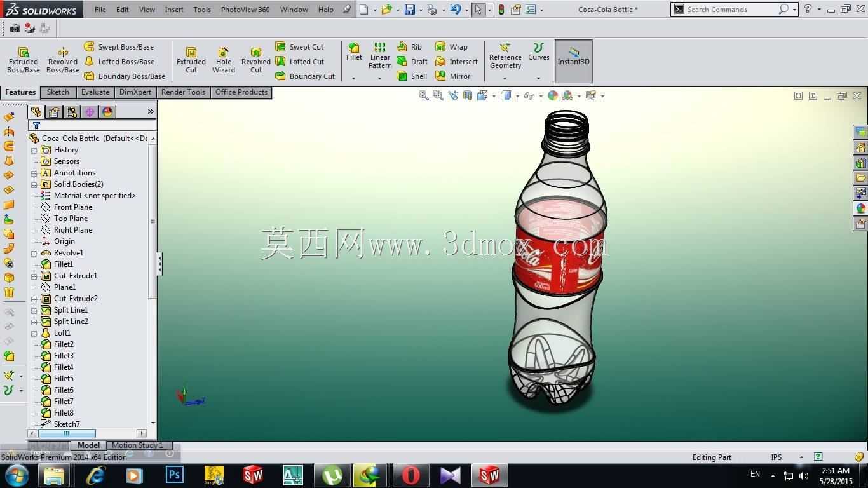Open the FeatureManager design tree tab
Image resolution: width=868 pixels, height=488 pixels.
36,112
